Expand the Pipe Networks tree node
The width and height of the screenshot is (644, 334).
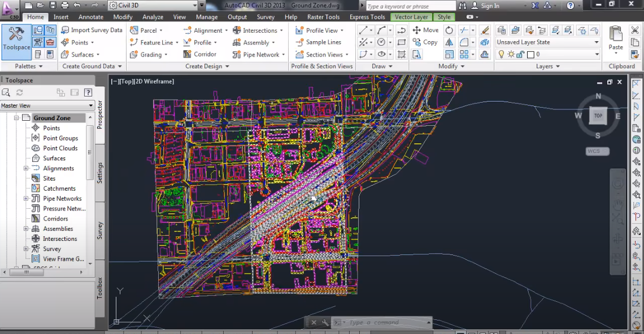click(26, 199)
